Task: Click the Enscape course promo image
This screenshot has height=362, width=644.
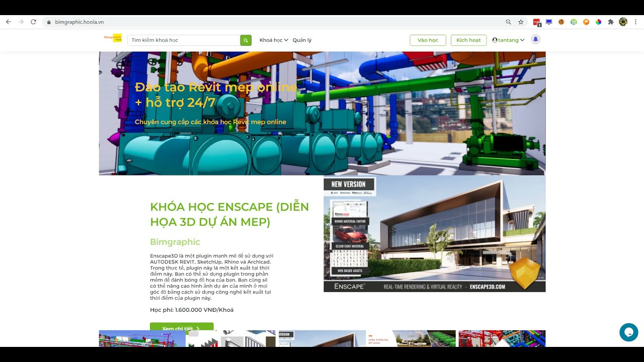Action: pyautogui.click(x=434, y=234)
